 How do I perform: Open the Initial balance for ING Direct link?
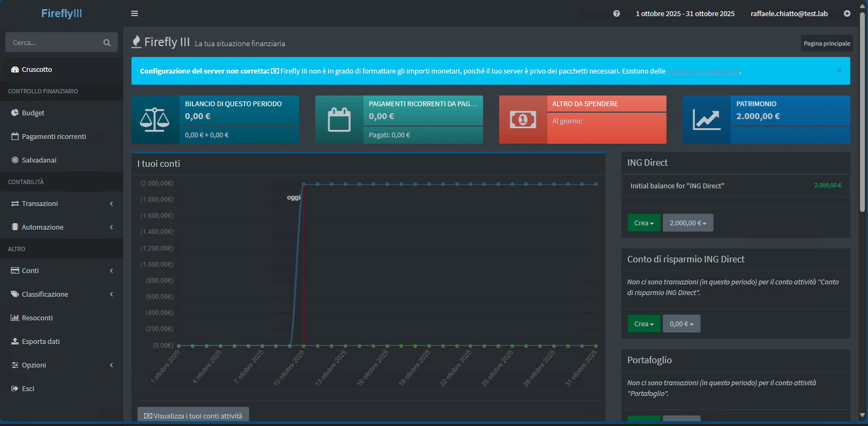[677, 186]
